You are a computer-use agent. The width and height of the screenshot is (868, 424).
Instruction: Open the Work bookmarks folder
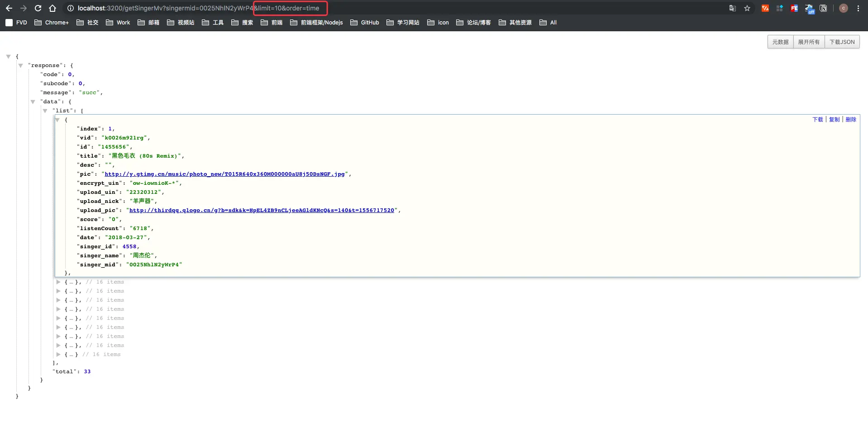coord(118,23)
